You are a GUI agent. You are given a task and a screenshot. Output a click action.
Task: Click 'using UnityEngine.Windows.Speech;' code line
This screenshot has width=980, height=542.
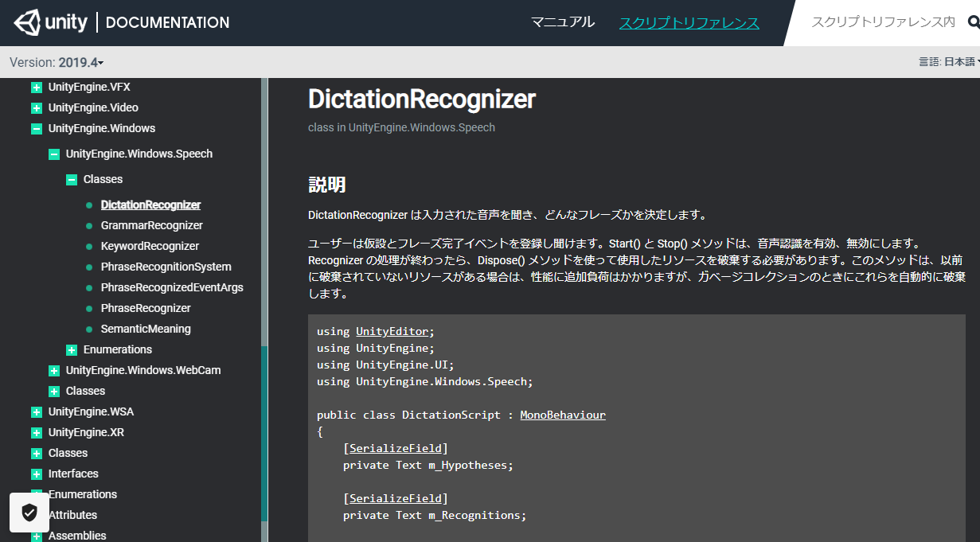425,381
